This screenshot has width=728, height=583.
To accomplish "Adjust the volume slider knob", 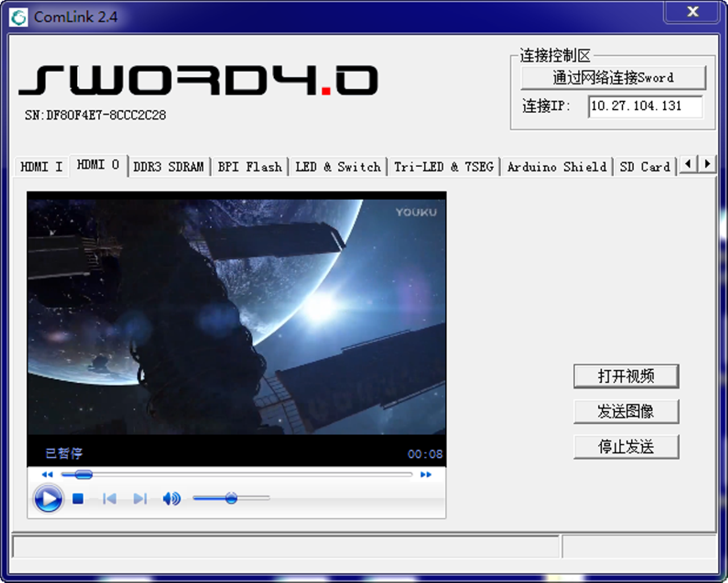I will (x=231, y=498).
